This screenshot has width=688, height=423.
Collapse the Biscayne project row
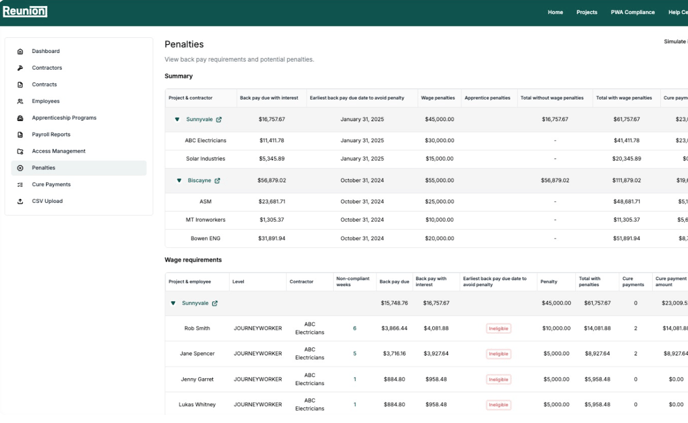pos(179,181)
